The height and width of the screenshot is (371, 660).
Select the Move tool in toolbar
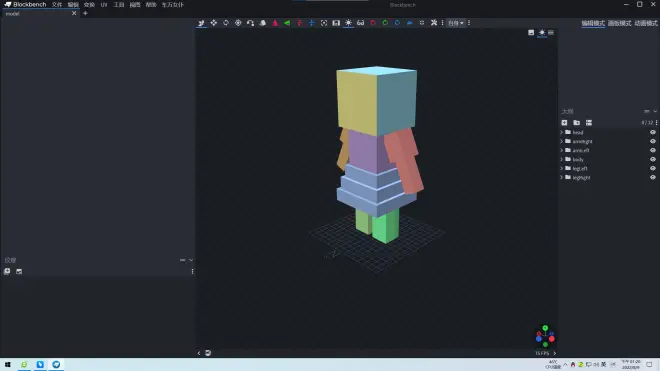(x=213, y=23)
